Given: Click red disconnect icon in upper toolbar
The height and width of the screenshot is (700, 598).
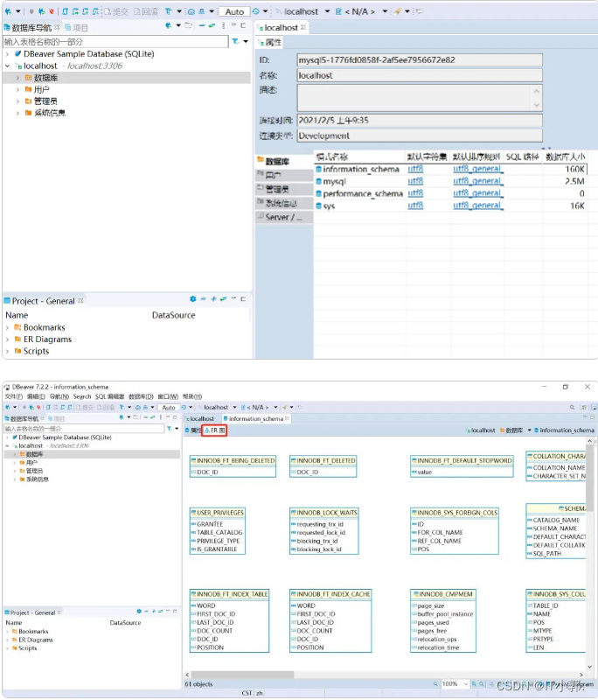Looking at the screenshot, I should tap(52, 11).
